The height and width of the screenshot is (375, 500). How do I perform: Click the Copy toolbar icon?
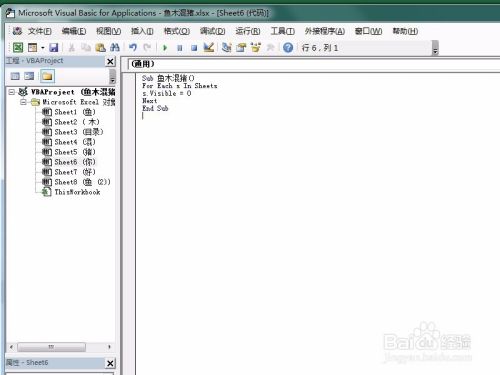[86, 48]
